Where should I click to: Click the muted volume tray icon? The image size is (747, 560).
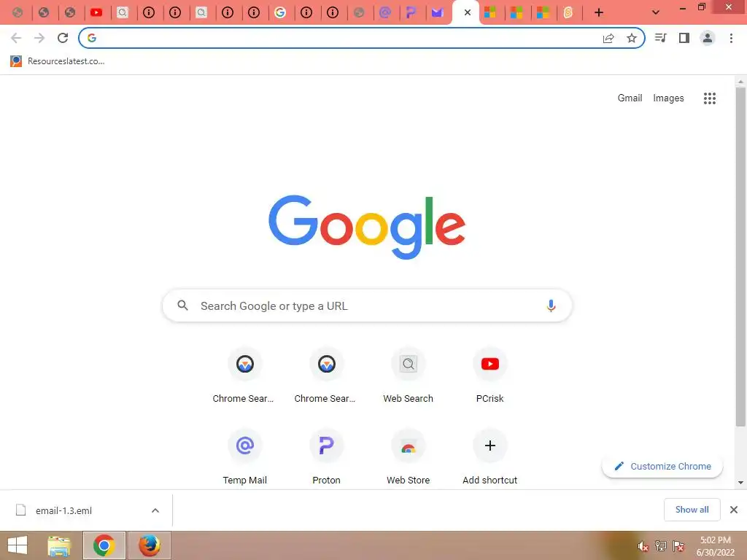643,546
